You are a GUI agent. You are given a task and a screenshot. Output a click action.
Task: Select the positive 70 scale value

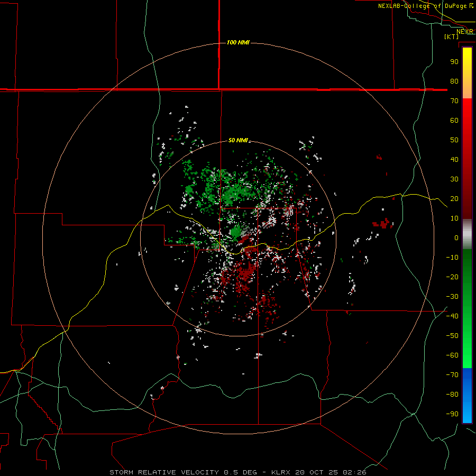tap(454, 101)
